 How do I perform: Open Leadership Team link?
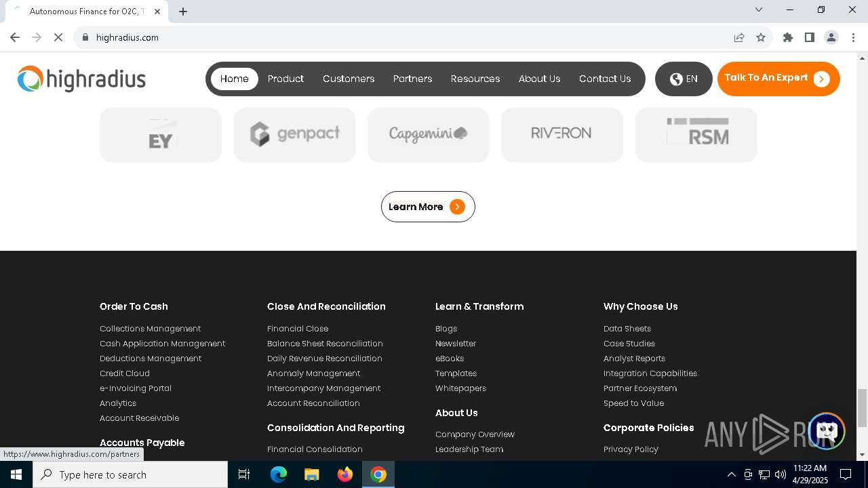469,449
